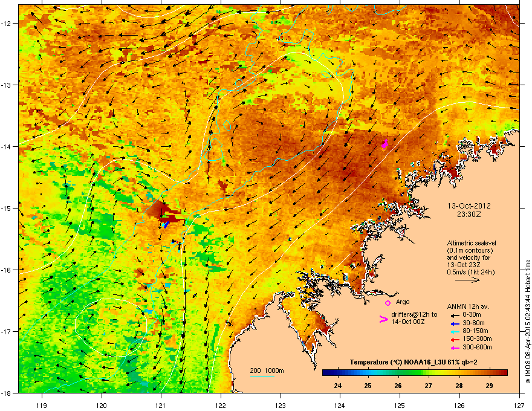Click the cyan 80-150m legend arrow

pyautogui.click(x=454, y=331)
